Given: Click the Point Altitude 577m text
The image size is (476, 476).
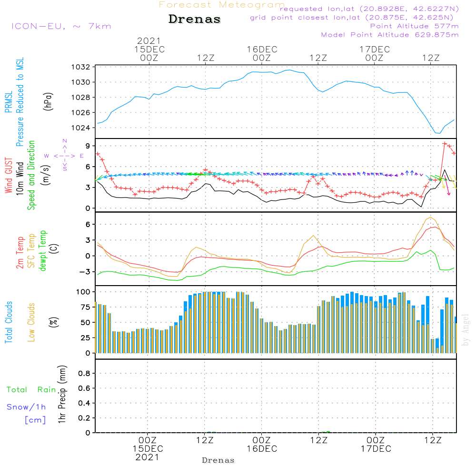Looking at the screenshot, I should coord(414,26).
